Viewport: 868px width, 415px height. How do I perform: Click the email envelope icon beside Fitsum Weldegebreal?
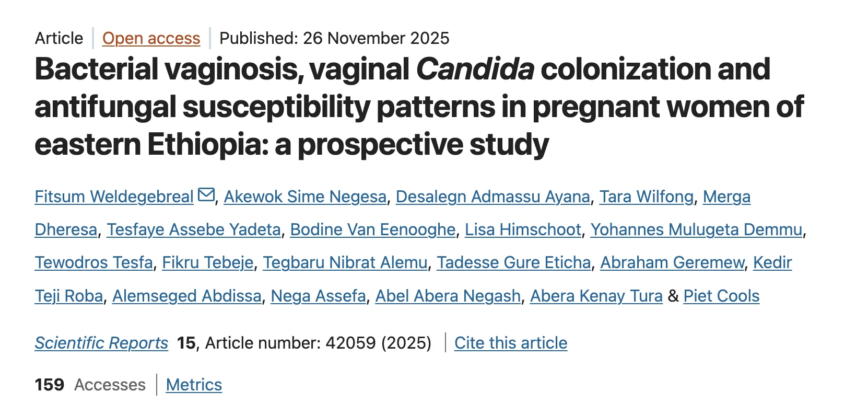206,195
